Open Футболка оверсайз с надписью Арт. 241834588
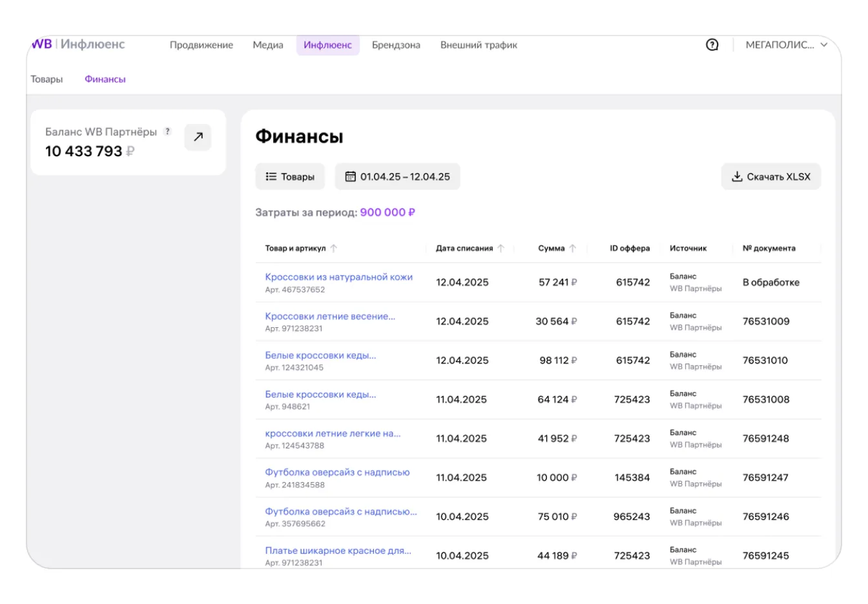Viewport: 868px width, 604px height. tap(337, 472)
